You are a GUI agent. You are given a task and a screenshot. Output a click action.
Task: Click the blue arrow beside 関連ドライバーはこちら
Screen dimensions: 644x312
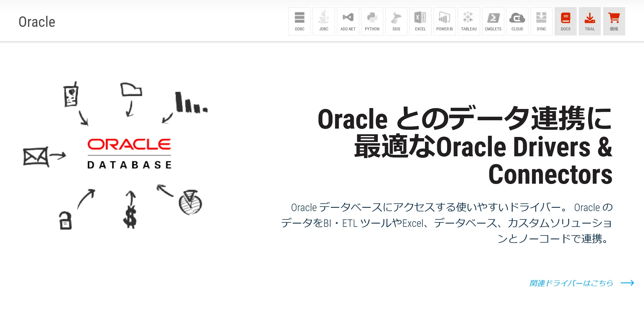tap(627, 283)
